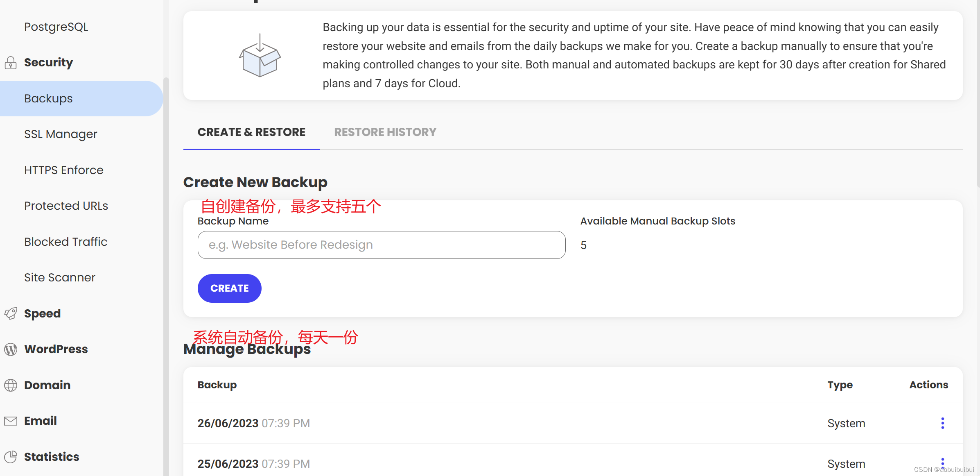Open actions menu for 26/06/2023 backup
Screen dimensions: 980x476
(x=942, y=423)
